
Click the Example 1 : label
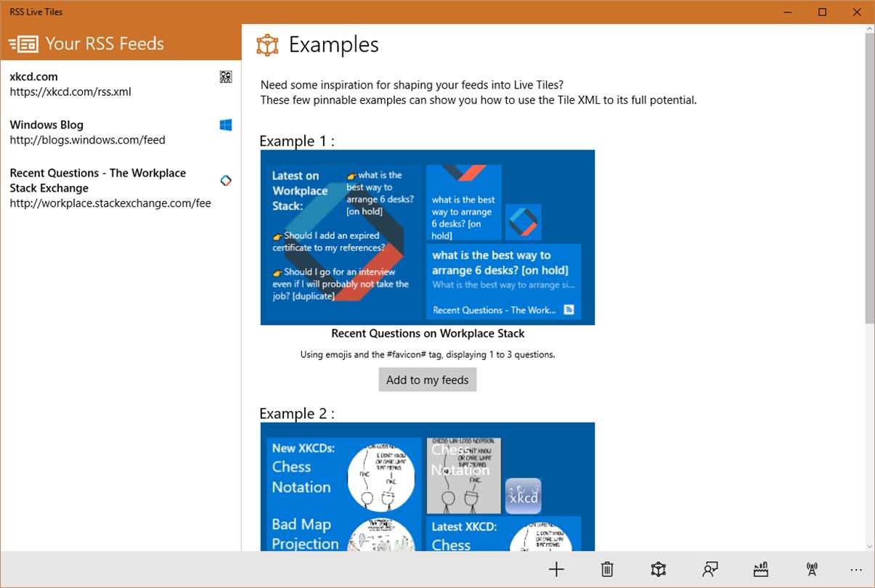click(x=297, y=141)
